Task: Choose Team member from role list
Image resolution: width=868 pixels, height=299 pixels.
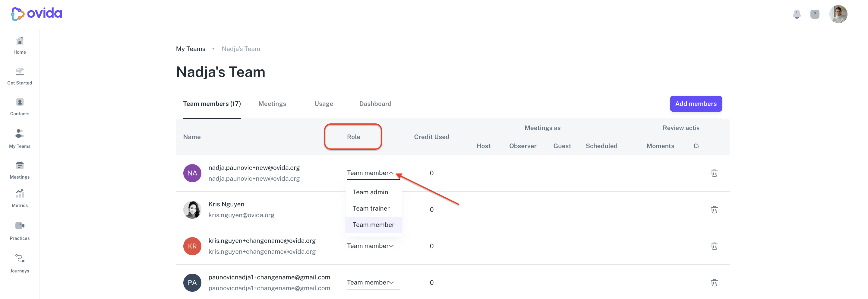Action: point(373,225)
